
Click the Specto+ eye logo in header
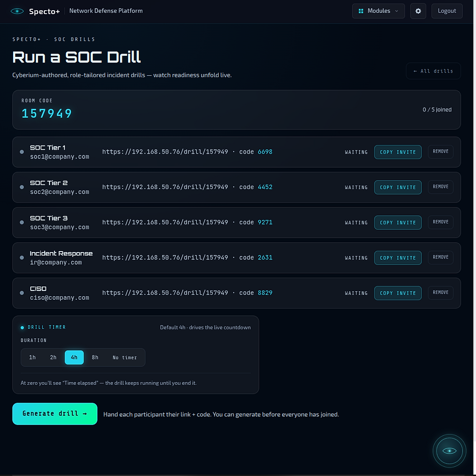tap(17, 11)
